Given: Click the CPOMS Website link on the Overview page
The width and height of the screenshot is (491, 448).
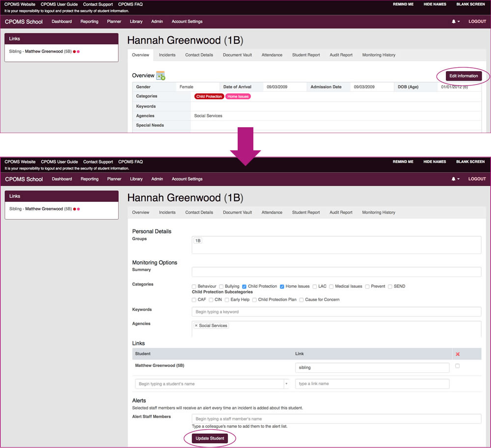Looking at the screenshot, I should pos(20,4).
